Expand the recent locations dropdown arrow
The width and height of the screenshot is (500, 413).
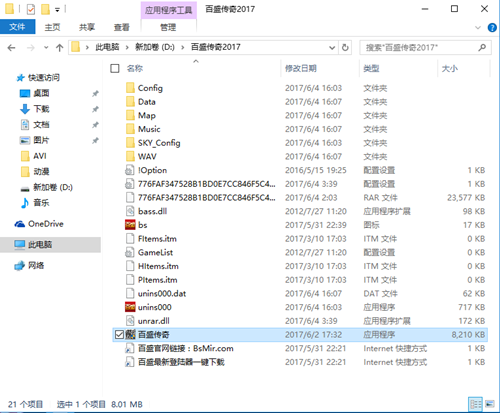(46, 48)
